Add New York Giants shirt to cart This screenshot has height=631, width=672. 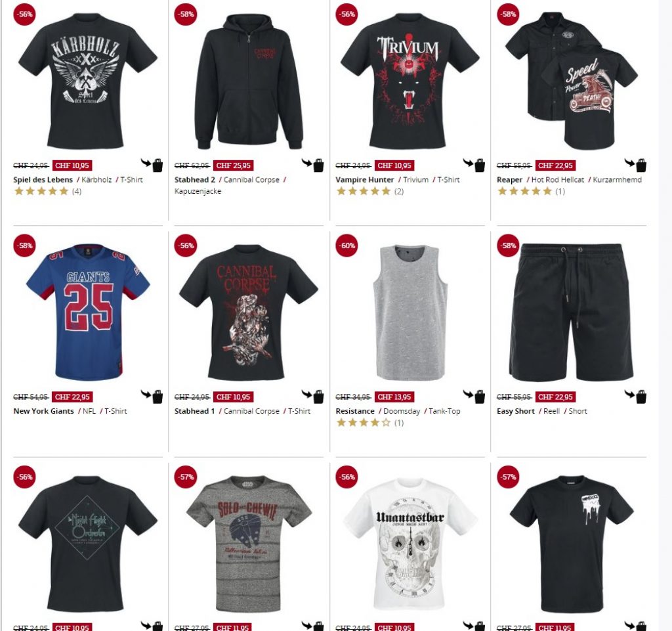pos(152,396)
